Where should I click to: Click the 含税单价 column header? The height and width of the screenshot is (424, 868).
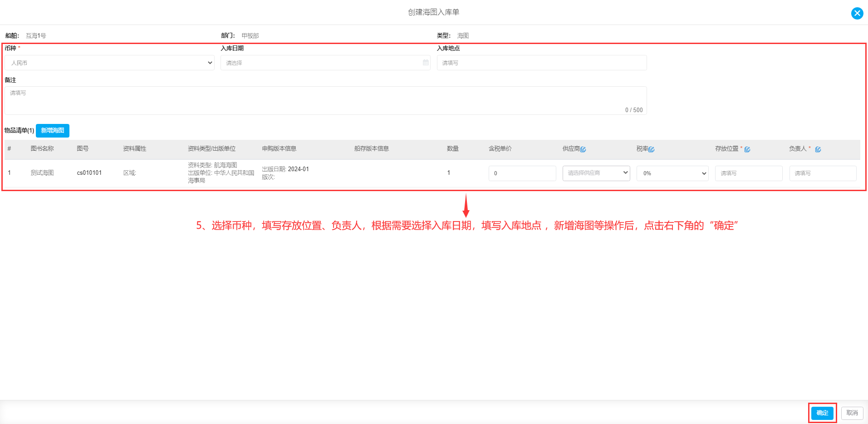(x=500, y=149)
